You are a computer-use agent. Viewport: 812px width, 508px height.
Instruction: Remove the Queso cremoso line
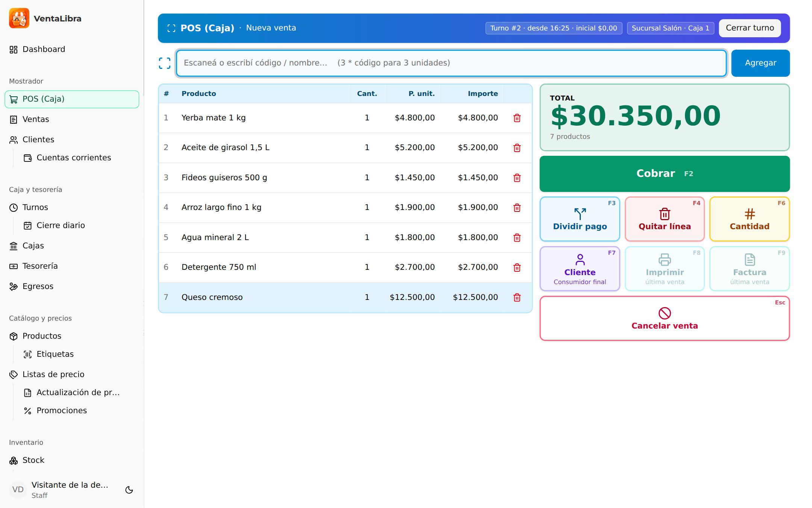(x=517, y=297)
